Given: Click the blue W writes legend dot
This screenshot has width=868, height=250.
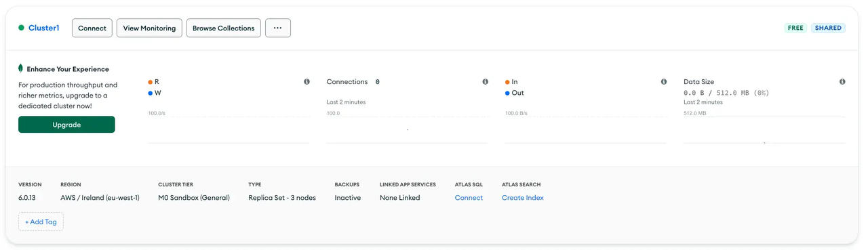Looking at the screenshot, I should click(x=151, y=93).
